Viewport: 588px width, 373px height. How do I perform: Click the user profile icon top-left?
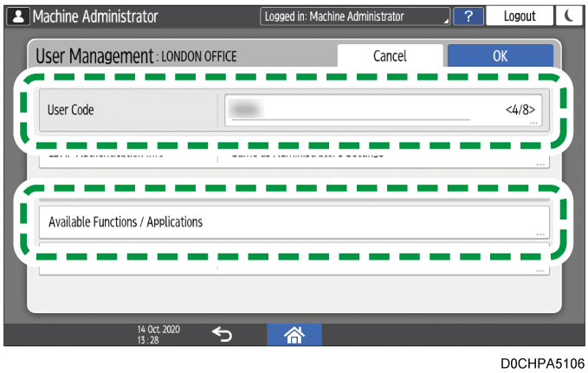tap(16, 16)
